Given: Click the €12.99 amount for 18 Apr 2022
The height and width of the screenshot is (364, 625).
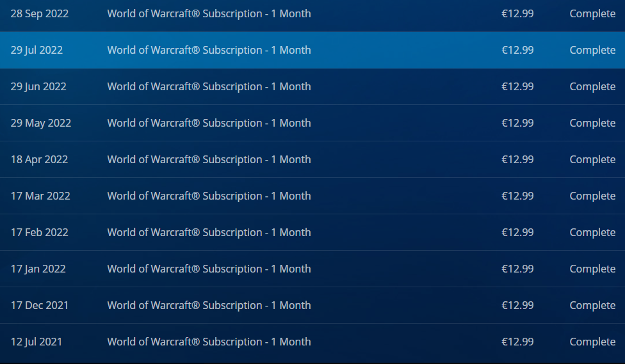Looking at the screenshot, I should [x=517, y=159].
